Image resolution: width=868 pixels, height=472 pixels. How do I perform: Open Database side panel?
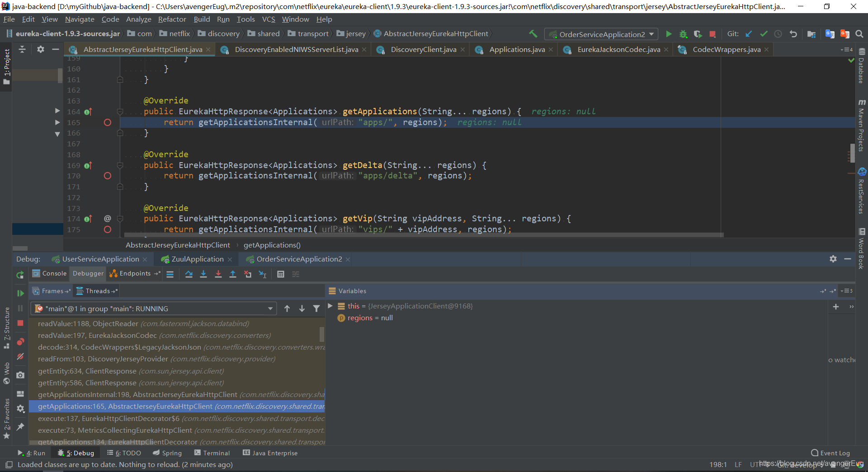862,66
